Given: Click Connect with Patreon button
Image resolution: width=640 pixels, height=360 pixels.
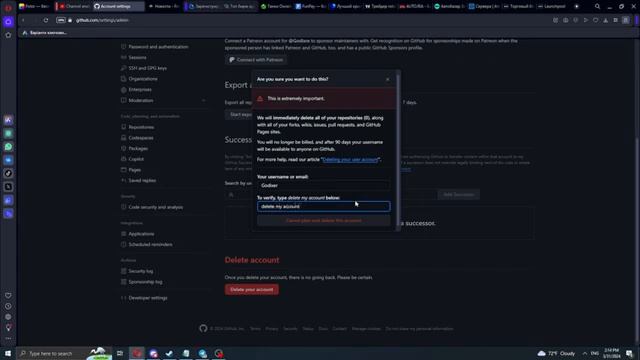Looking at the screenshot, I should tap(256, 60).
